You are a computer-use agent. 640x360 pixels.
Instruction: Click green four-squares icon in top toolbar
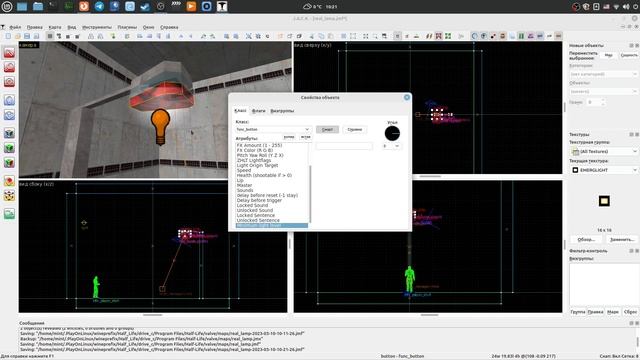point(448,36)
